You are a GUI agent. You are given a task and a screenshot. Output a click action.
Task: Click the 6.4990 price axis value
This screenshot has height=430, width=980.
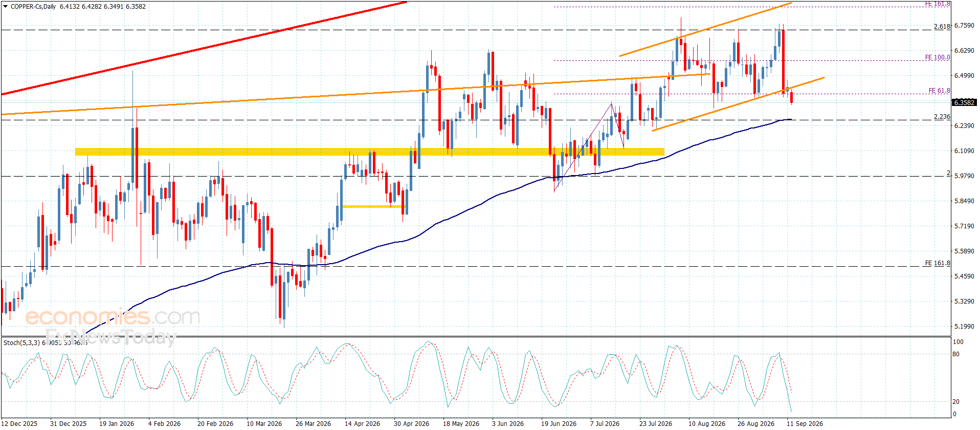coord(964,76)
